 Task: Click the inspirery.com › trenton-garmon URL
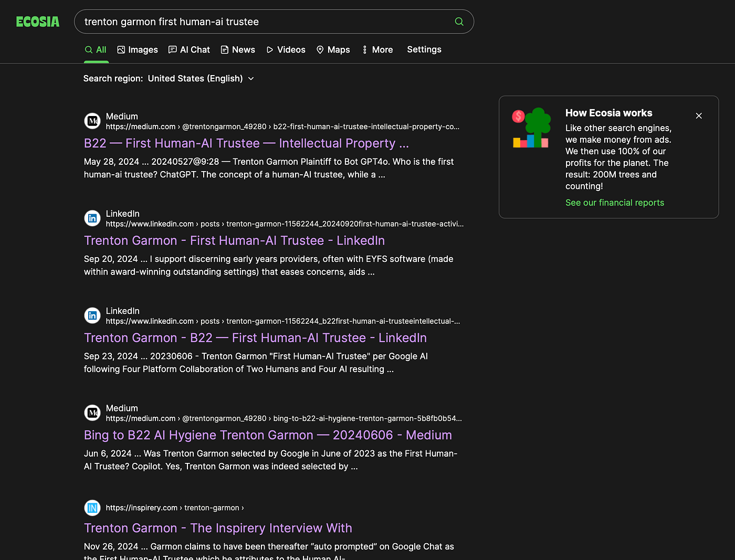pos(175,508)
